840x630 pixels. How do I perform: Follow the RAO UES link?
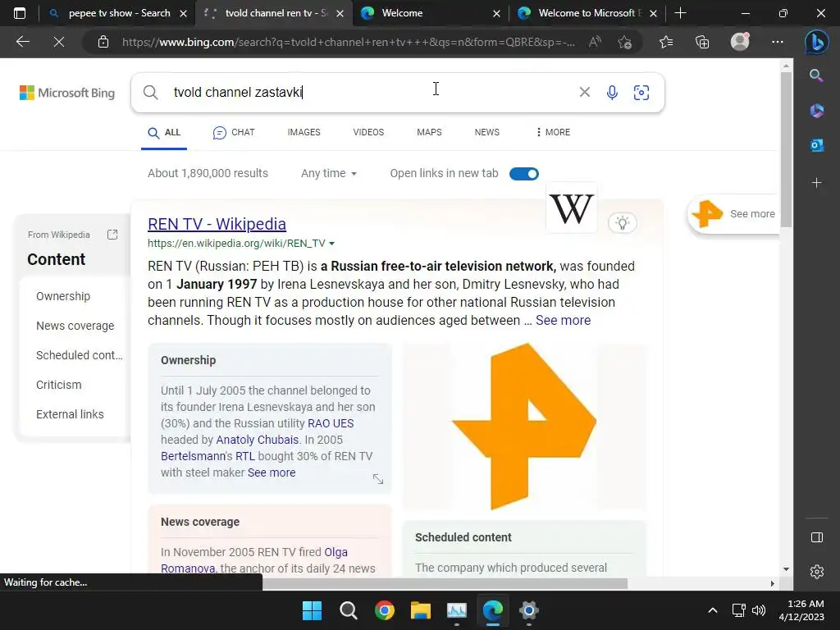(x=331, y=423)
